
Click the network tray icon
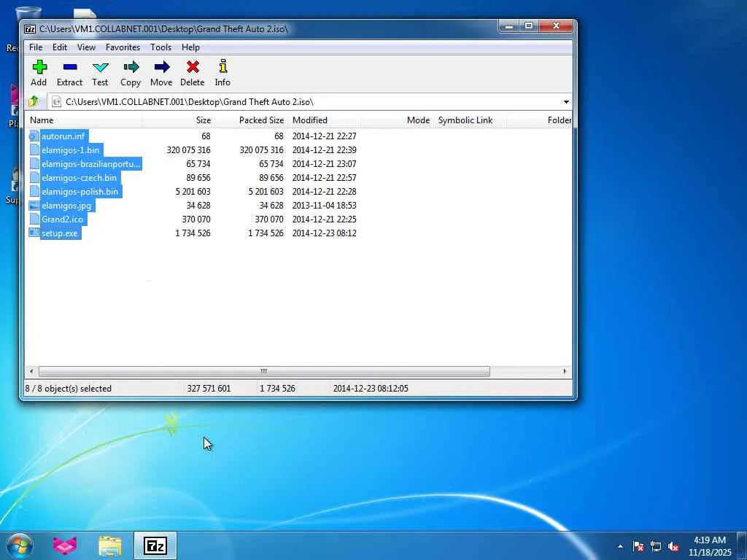coord(656,547)
